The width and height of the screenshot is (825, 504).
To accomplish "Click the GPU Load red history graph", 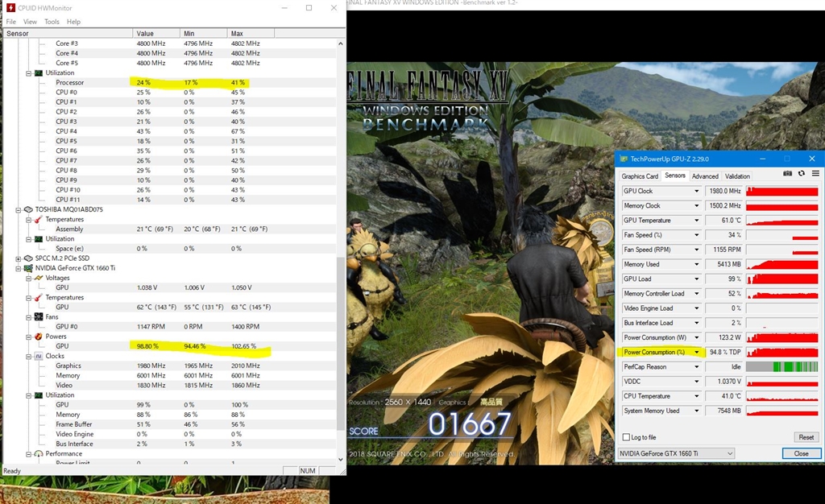I will point(781,279).
